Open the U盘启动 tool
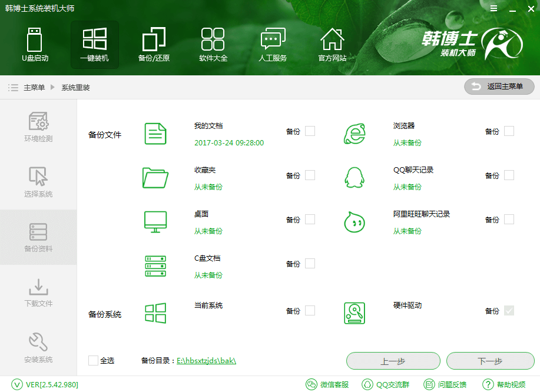The width and height of the screenshot is (540, 392). pyautogui.click(x=35, y=44)
